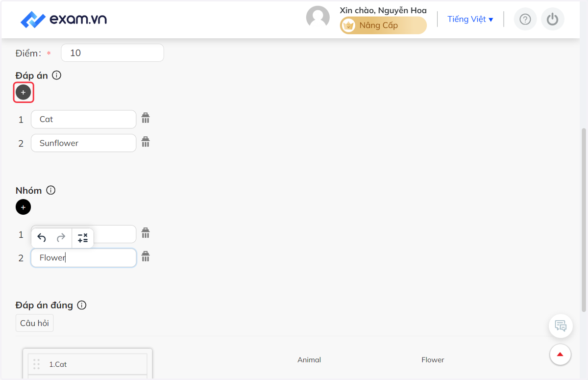This screenshot has width=588, height=380.
Task: Edit the Điểm score field
Action: click(x=112, y=53)
